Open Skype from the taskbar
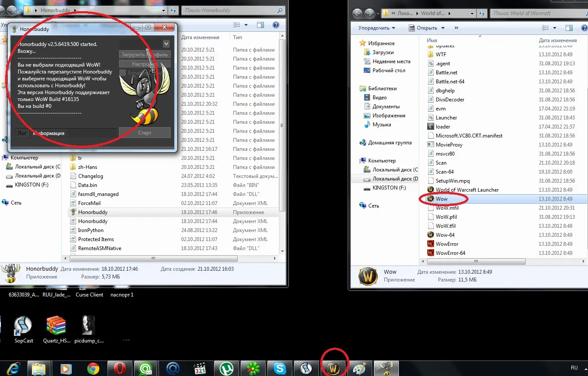 click(x=279, y=368)
